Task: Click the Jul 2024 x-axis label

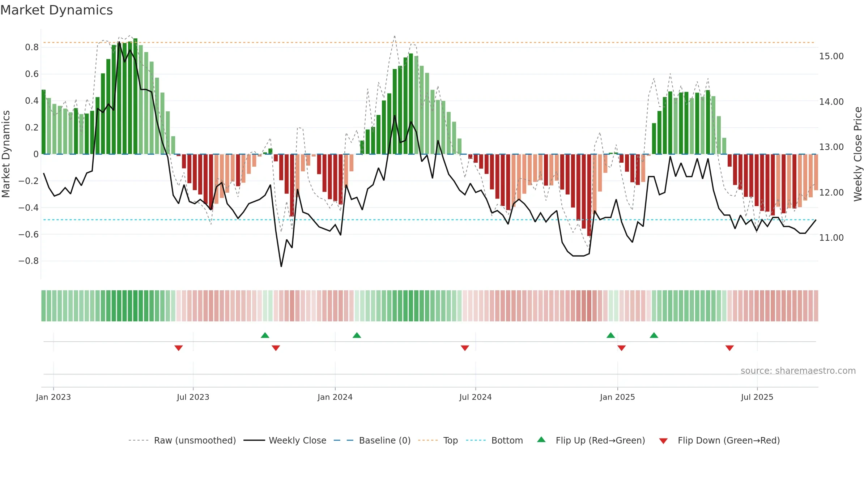Action: [476, 397]
